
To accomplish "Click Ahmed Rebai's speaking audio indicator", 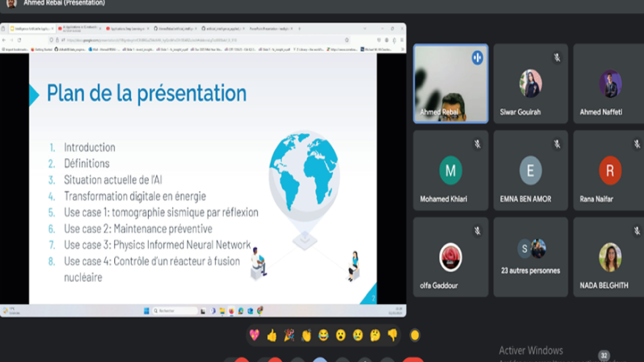I will click(x=477, y=58).
